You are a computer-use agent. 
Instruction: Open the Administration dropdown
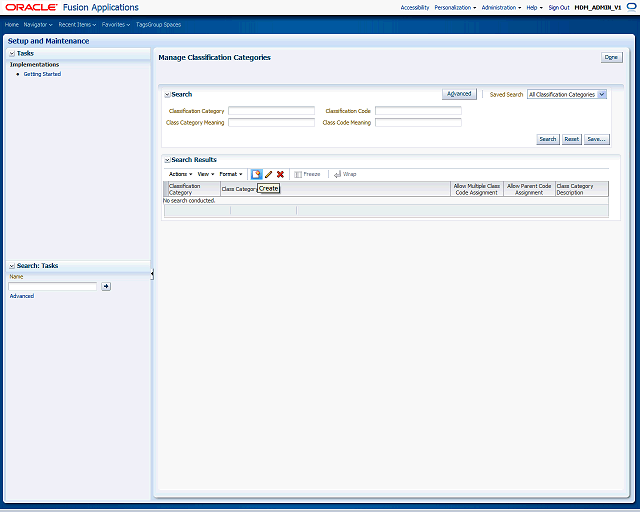501,7
